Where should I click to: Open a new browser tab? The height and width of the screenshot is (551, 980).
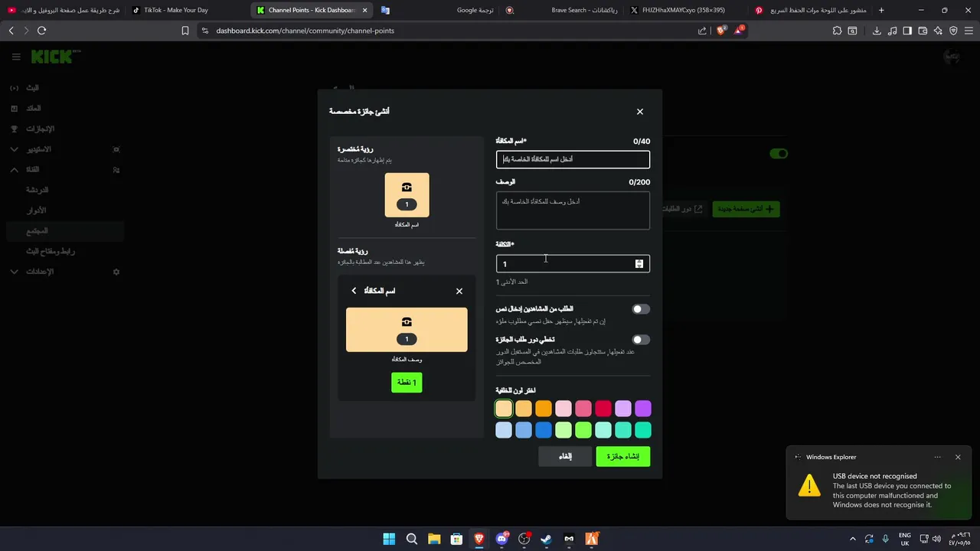click(x=881, y=10)
